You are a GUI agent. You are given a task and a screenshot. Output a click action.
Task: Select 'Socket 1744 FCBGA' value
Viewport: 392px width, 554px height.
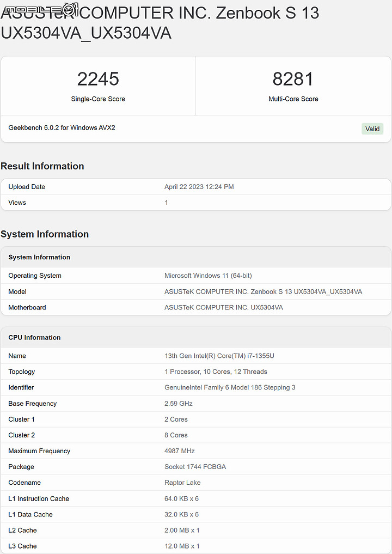pyautogui.click(x=195, y=467)
